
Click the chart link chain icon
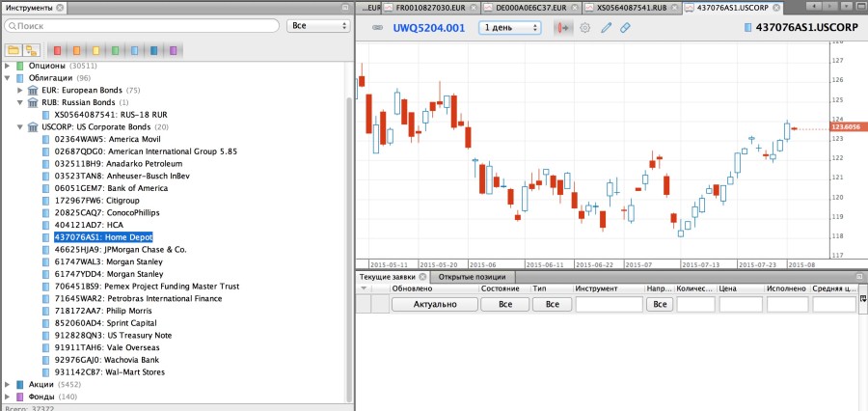tap(377, 28)
